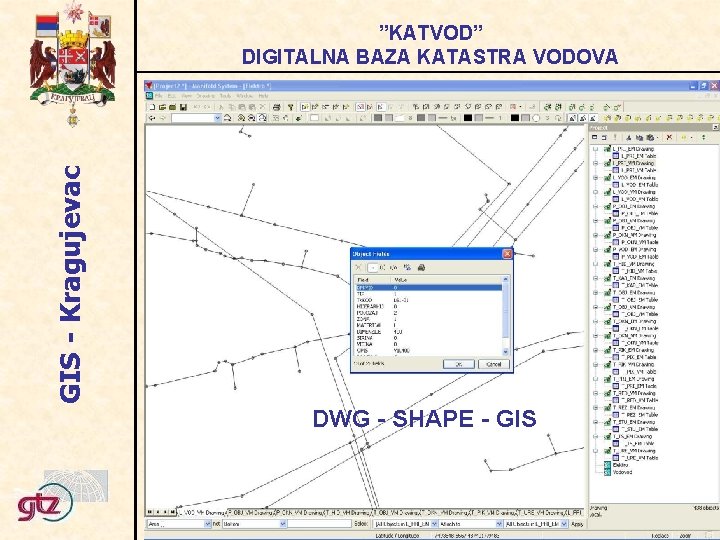The height and width of the screenshot is (540, 720).
Task: Click first tab-scroll arrow left of drawing tabs
Action: pyautogui.click(x=150, y=512)
